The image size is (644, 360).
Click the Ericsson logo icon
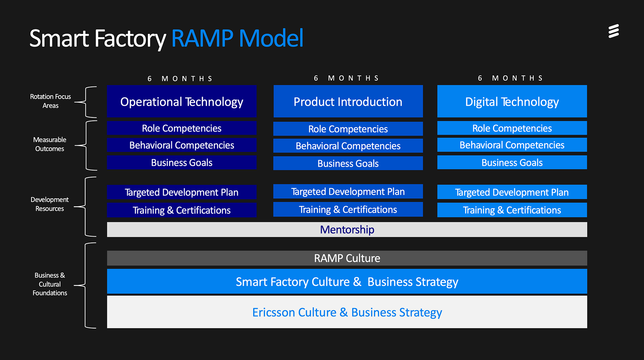pyautogui.click(x=613, y=31)
